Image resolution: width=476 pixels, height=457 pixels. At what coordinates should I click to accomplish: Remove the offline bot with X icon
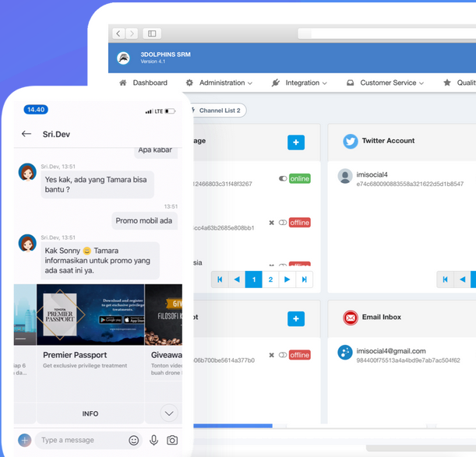271,355
